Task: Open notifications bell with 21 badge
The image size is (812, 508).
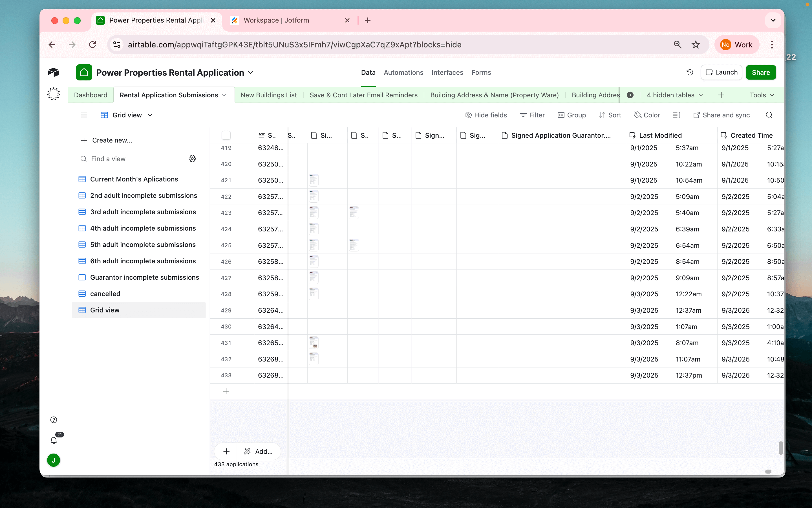Action: coord(54,440)
